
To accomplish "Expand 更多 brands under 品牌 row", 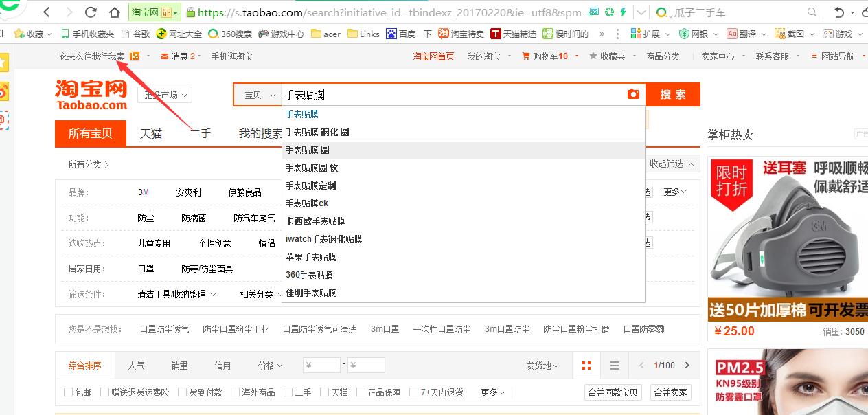I will [x=672, y=192].
